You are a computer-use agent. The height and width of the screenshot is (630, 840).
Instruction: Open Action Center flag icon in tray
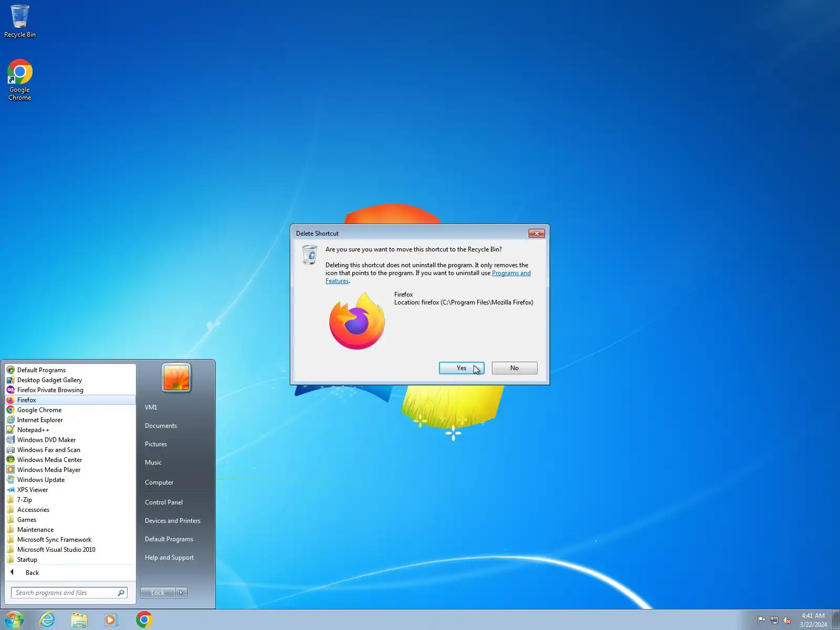[x=761, y=620]
